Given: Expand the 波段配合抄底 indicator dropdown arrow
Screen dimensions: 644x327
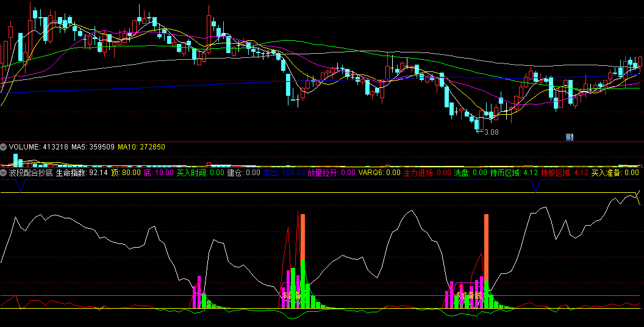Looking at the screenshot, I should click(x=4, y=173).
